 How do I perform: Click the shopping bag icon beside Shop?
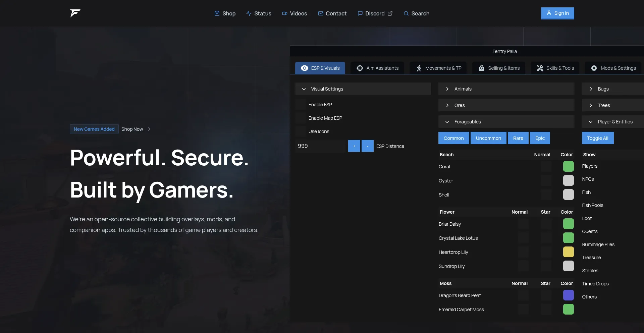(x=217, y=13)
